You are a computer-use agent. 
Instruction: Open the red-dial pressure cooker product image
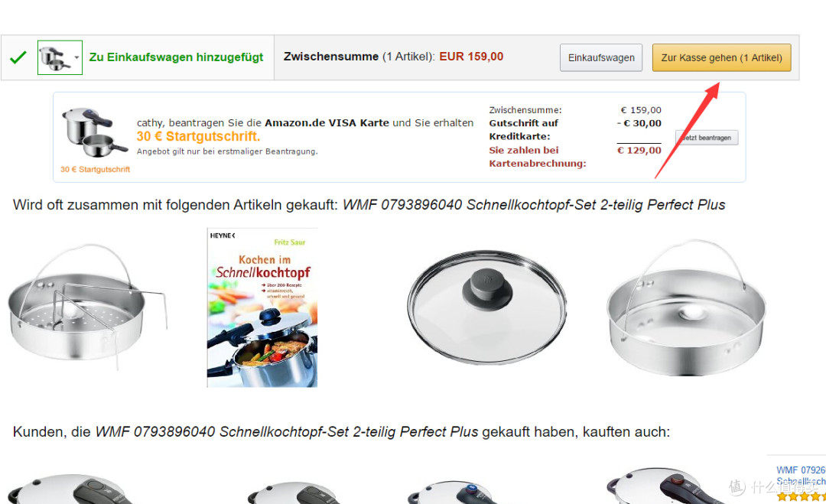pos(666,486)
